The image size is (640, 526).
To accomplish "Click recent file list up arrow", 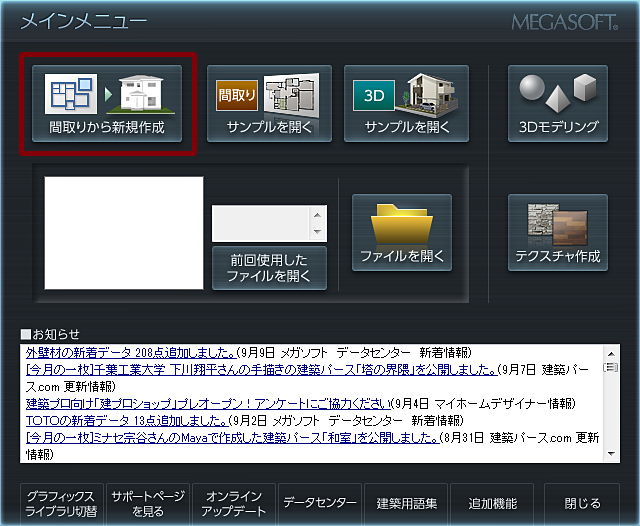I will point(319,214).
